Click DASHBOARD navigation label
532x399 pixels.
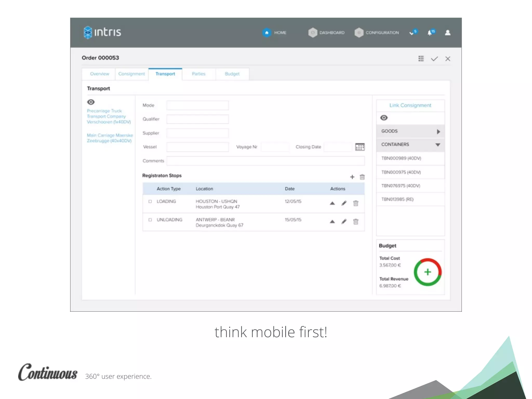(332, 33)
